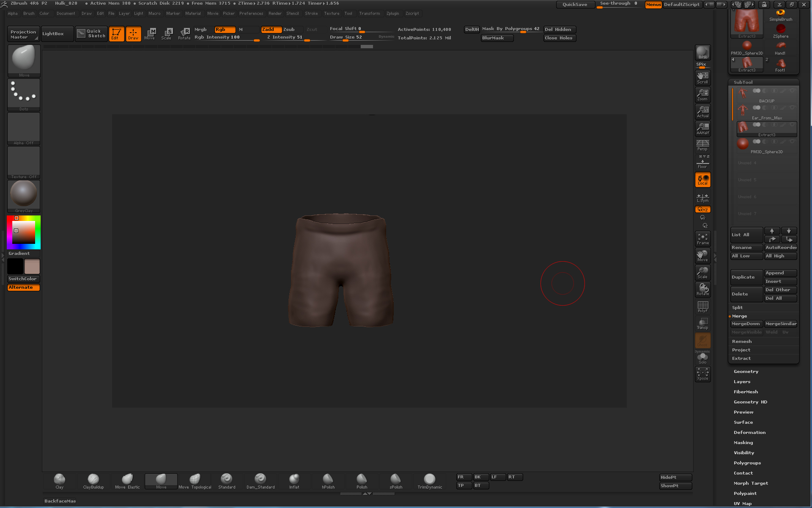Click the Frame view icon
This screenshot has height=508, width=812.
pos(702,238)
